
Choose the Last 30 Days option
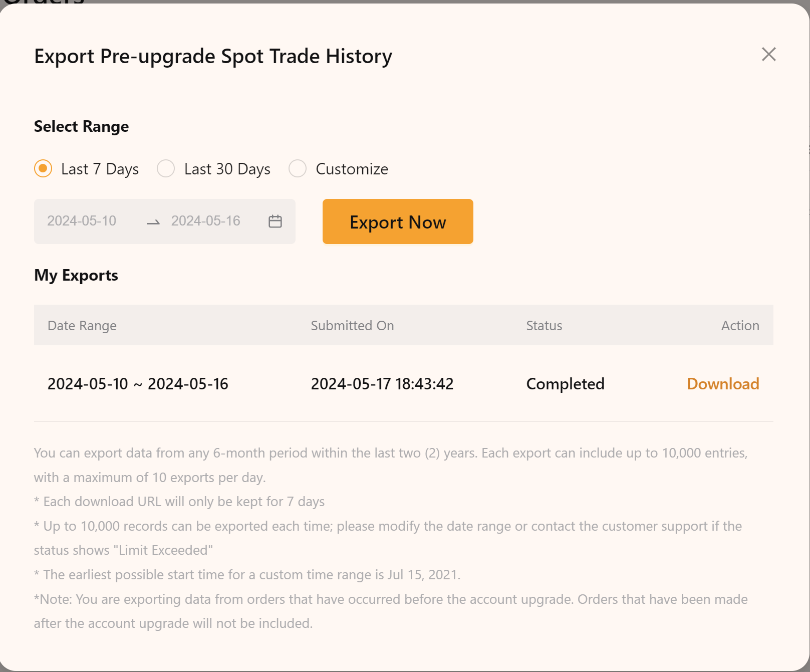tap(165, 169)
